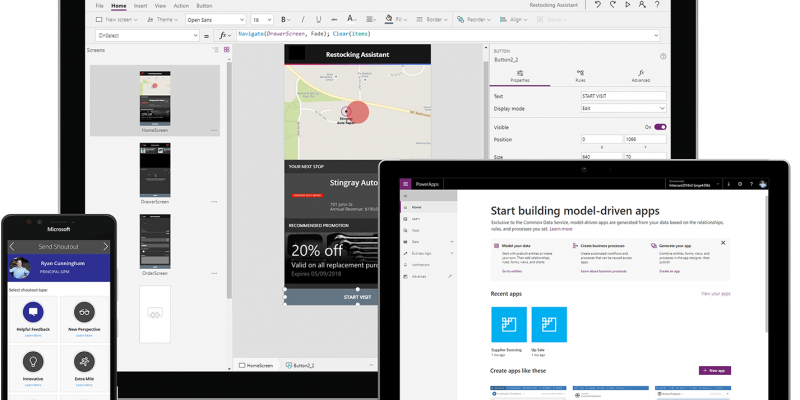Toggle Italic formatting in the toolbar
This screenshot has height=400, width=800.
point(303,19)
